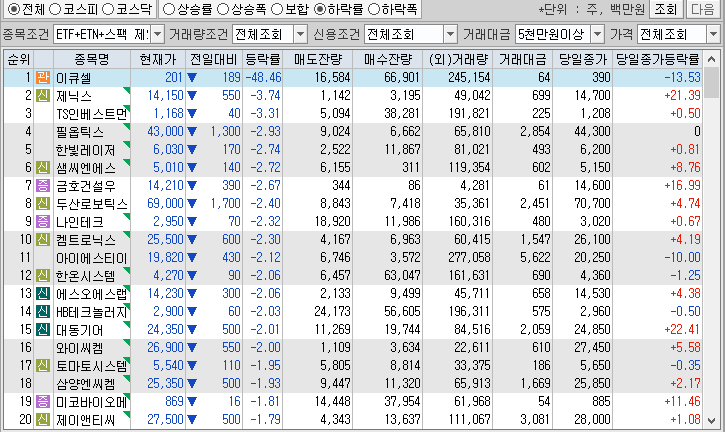The image size is (725, 432).
Task: Click the dark 신 badge on HB테크놀러지
Action: click(43, 312)
